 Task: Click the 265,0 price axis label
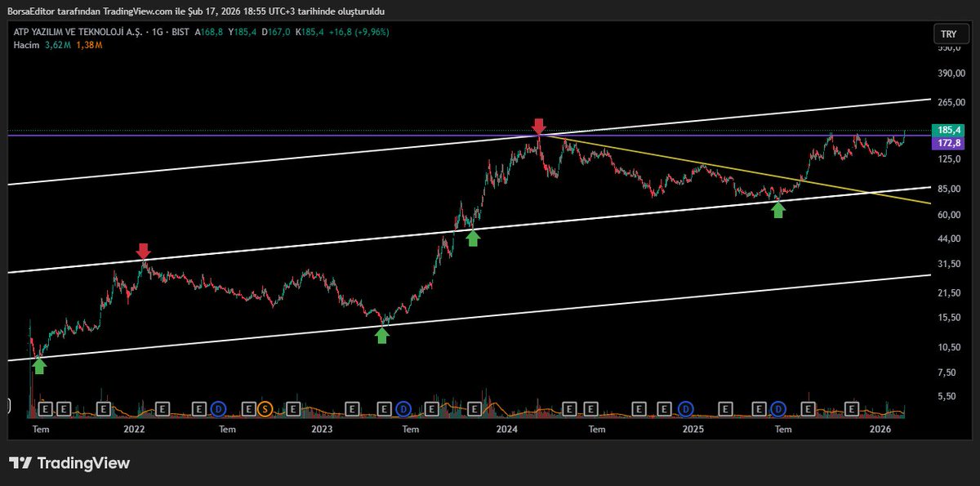pos(950,102)
